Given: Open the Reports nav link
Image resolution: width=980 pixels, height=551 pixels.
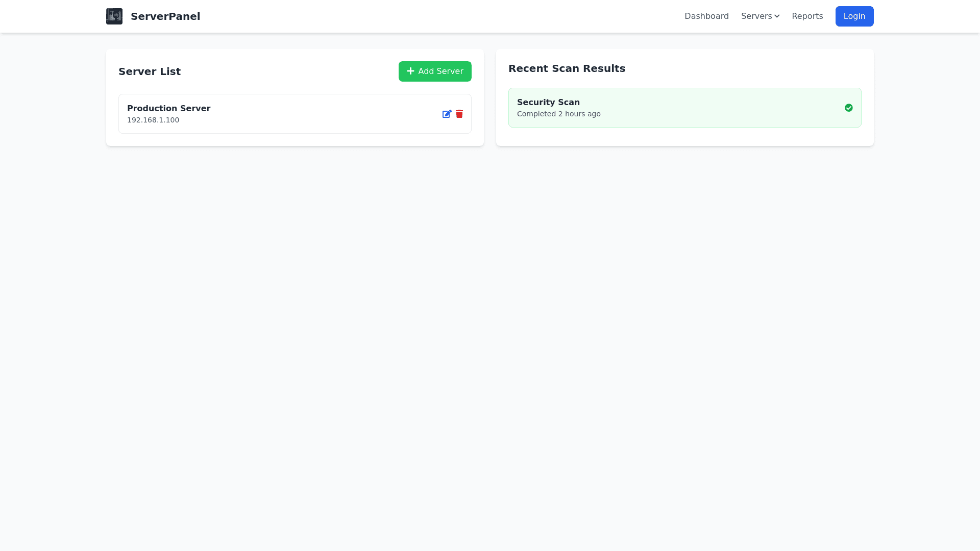Looking at the screenshot, I should (x=807, y=16).
